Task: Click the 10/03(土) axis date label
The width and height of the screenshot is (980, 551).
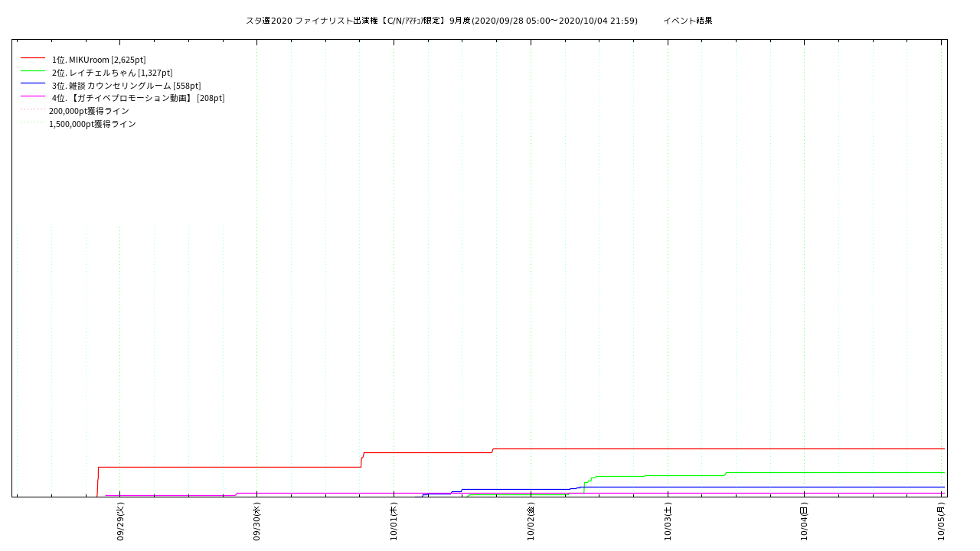Action: [668, 521]
